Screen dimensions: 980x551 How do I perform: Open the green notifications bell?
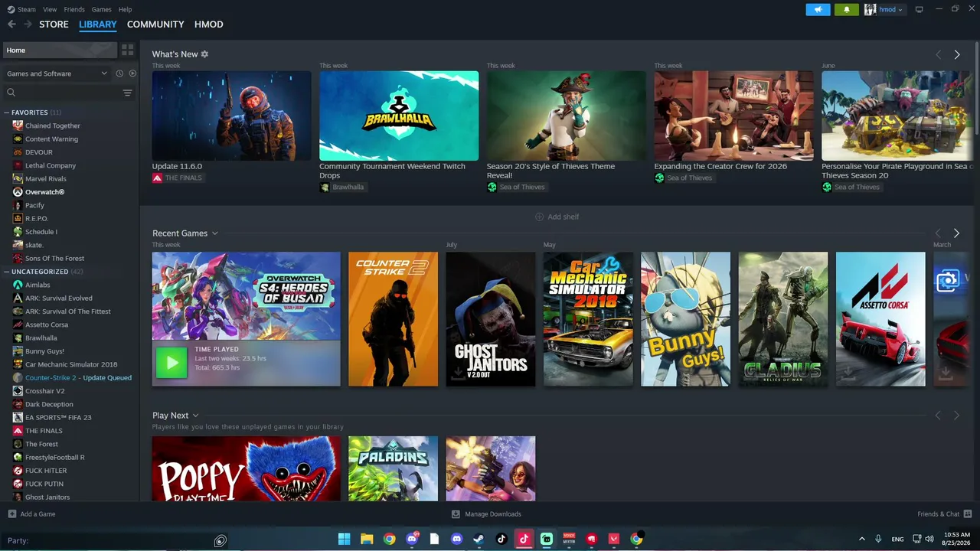pos(846,9)
